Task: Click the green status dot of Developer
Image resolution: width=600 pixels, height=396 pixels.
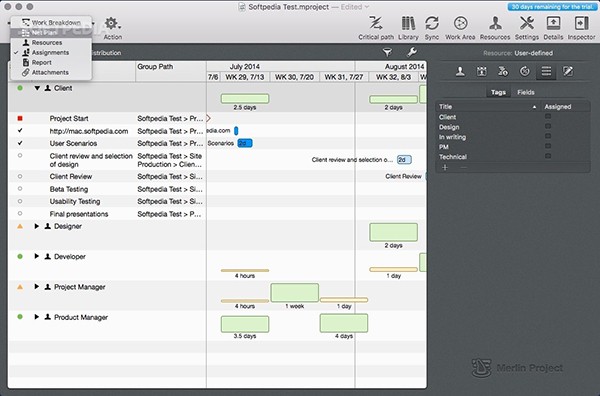Action: 20,256
